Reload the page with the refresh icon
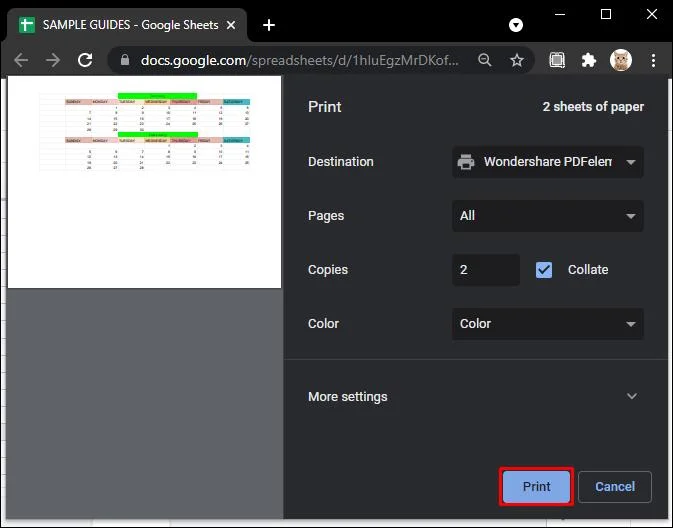This screenshot has height=528, width=673. [85, 60]
